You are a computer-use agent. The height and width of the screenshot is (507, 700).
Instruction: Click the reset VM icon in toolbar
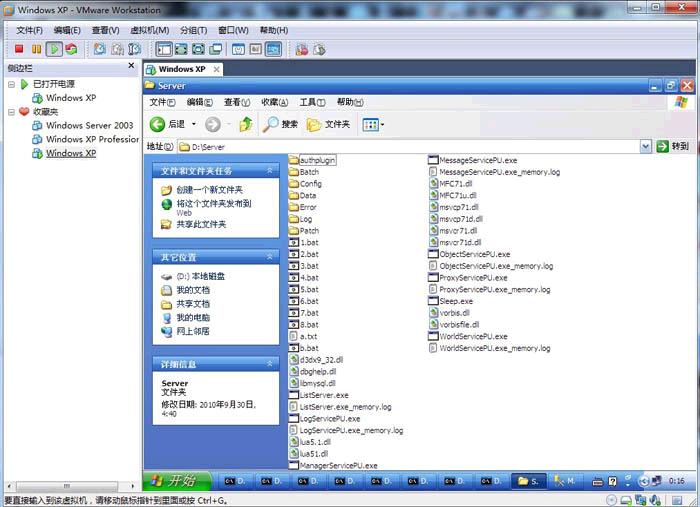[71, 49]
